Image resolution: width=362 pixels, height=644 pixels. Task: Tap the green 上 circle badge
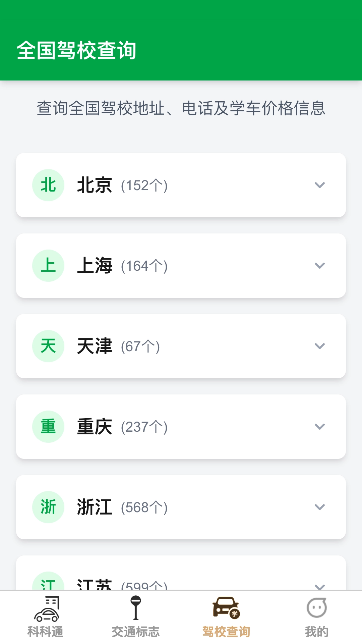[x=48, y=266]
